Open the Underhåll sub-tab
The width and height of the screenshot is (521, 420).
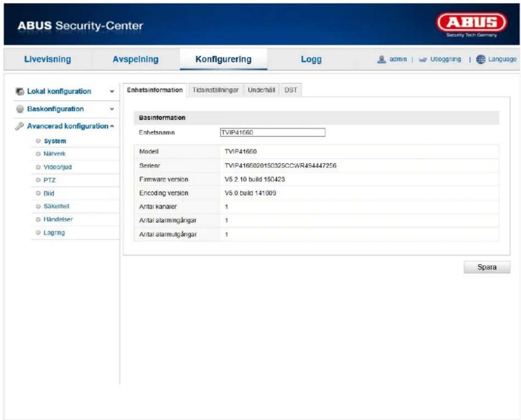tap(261, 90)
